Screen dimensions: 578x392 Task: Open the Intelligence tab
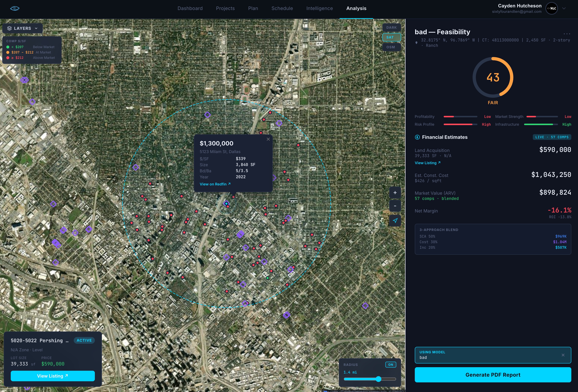[x=319, y=9]
